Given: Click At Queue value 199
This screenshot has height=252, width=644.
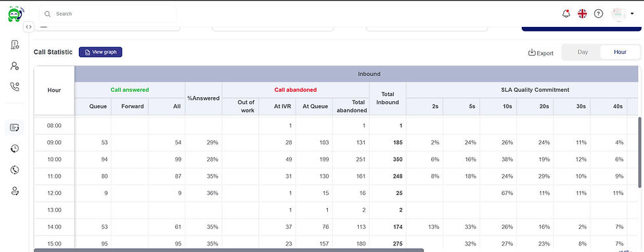Looking at the screenshot, I should tap(323, 159).
